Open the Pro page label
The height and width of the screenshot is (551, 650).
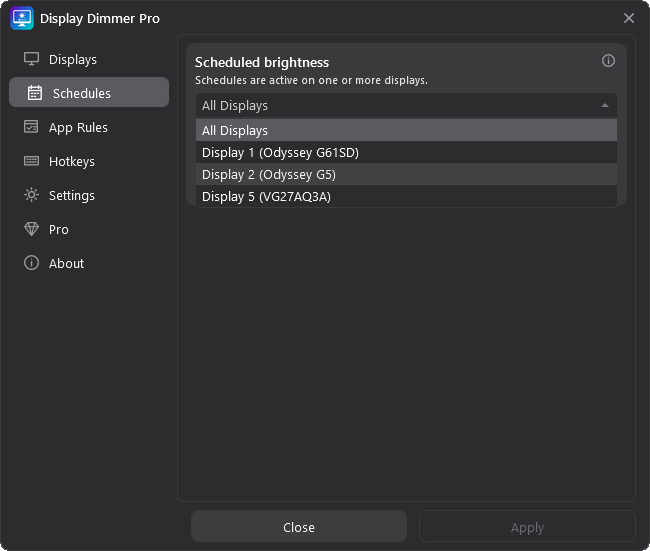[58, 230]
